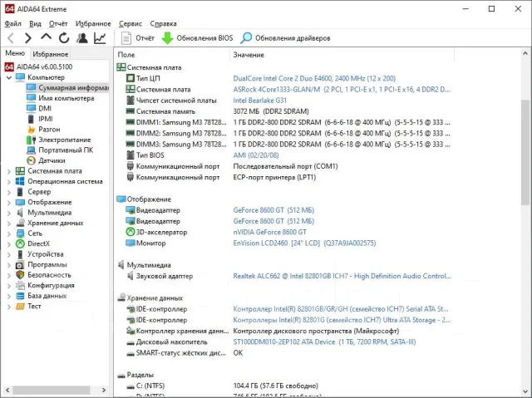Expand the Системная плата tree node
This screenshot has height=398, width=532.
9,171
